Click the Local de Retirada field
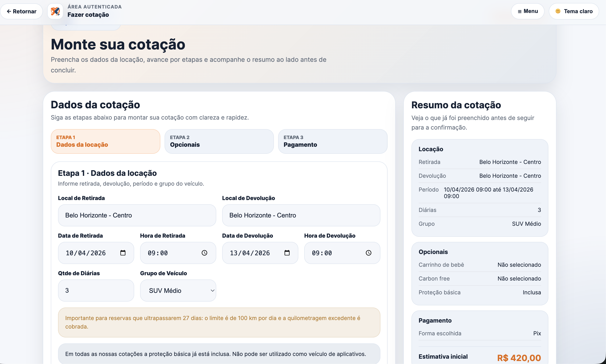The image size is (606, 364). coord(137,215)
